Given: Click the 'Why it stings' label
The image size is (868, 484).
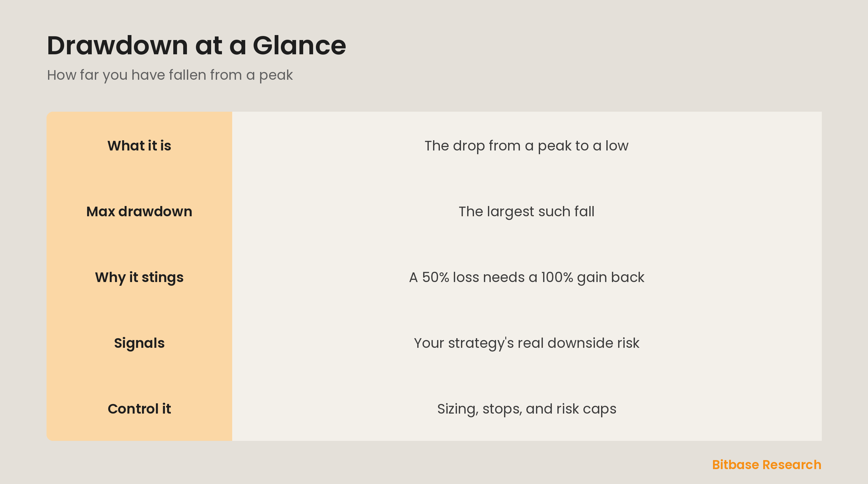Looking at the screenshot, I should (139, 278).
